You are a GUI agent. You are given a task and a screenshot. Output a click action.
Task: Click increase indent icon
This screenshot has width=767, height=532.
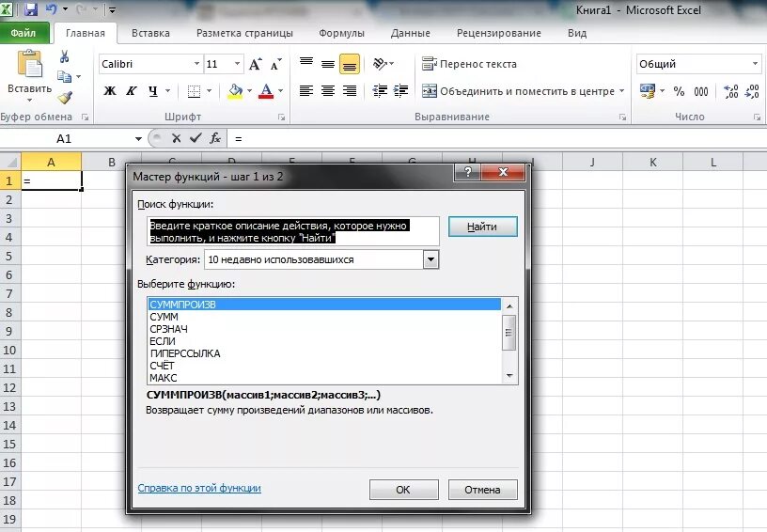click(x=400, y=91)
